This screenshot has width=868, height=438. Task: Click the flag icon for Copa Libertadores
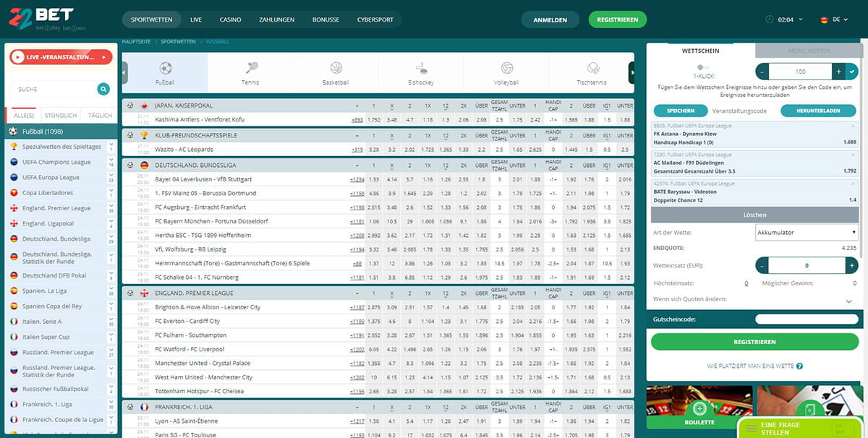tap(14, 193)
